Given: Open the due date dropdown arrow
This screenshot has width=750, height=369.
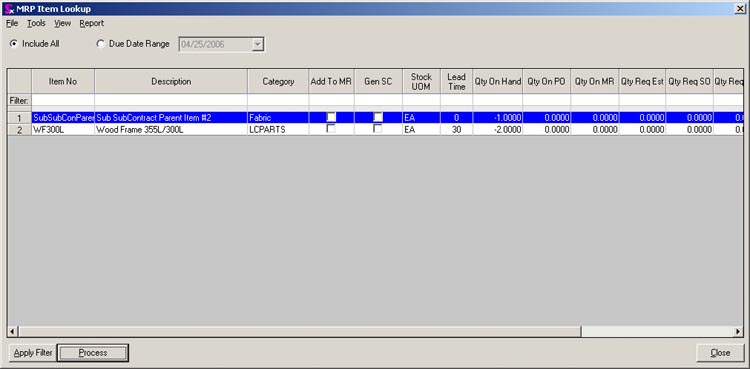Looking at the screenshot, I should point(258,45).
